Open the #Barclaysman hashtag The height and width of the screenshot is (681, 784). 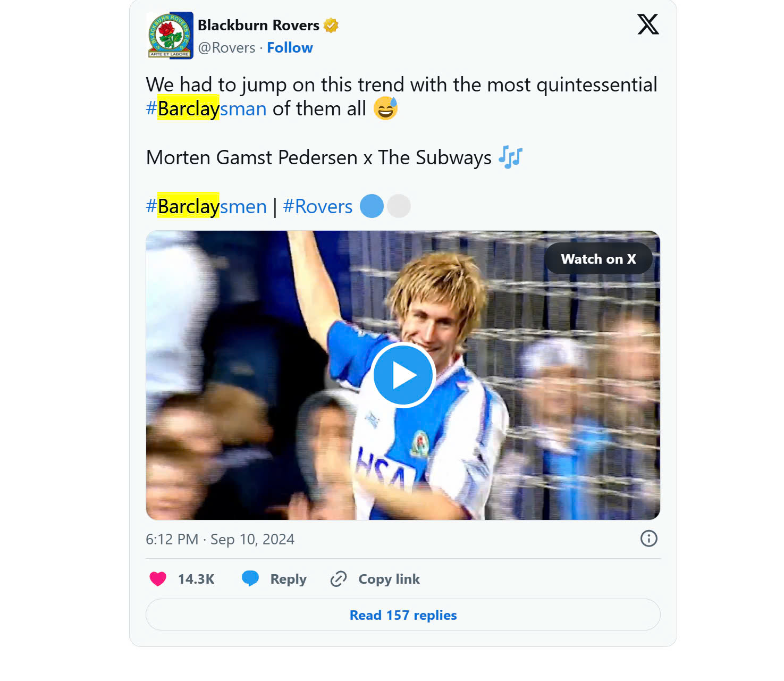206,109
